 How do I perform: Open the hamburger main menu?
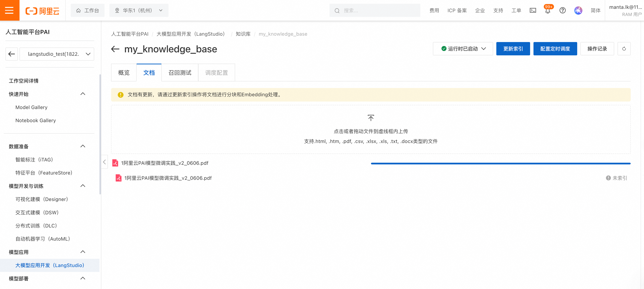9,10
